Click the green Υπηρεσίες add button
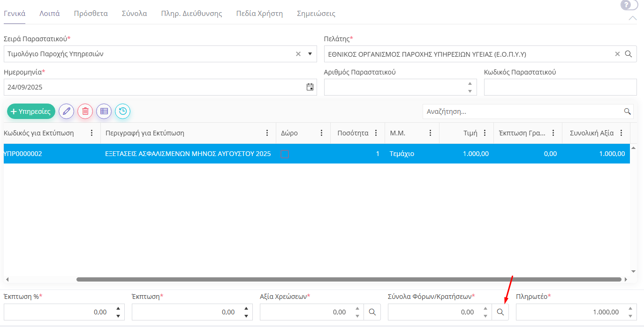The image size is (644, 327). click(x=31, y=111)
